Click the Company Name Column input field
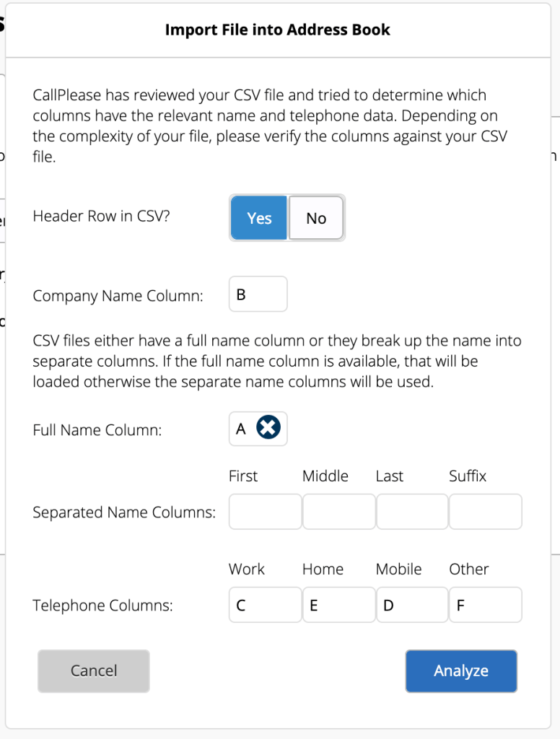This screenshot has height=739, width=560. [258, 294]
